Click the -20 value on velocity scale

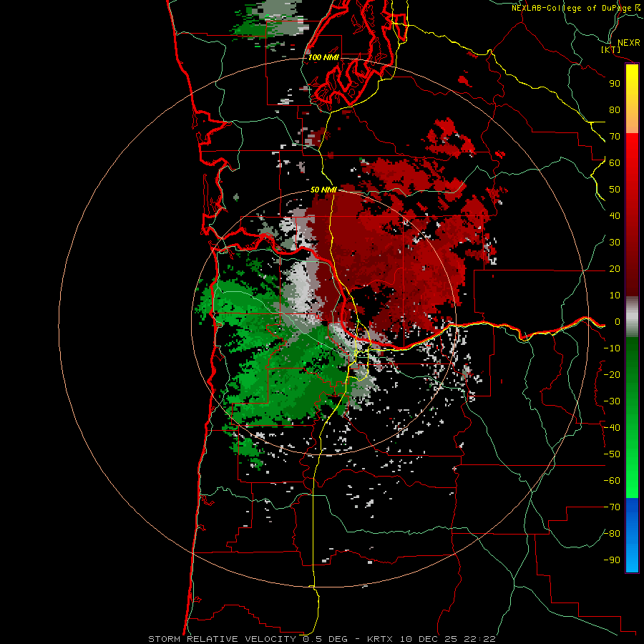tap(612, 374)
